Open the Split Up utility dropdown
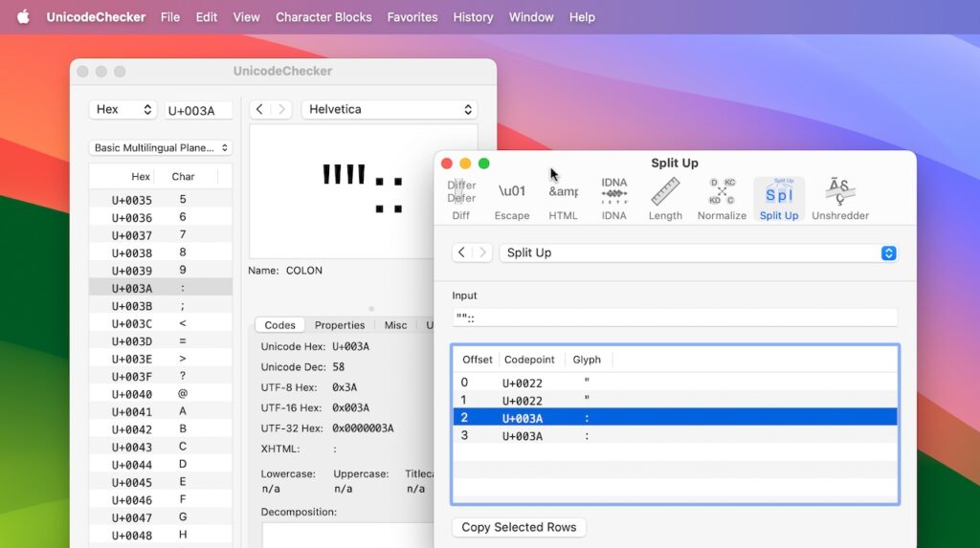Image resolution: width=980 pixels, height=548 pixels. coord(698,252)
